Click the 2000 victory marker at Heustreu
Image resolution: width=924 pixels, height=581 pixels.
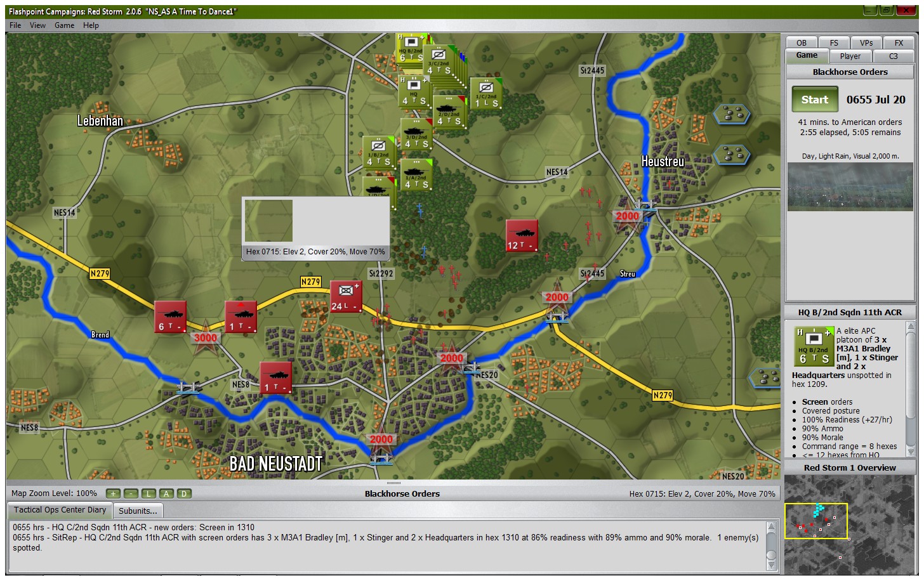point(627,215)
